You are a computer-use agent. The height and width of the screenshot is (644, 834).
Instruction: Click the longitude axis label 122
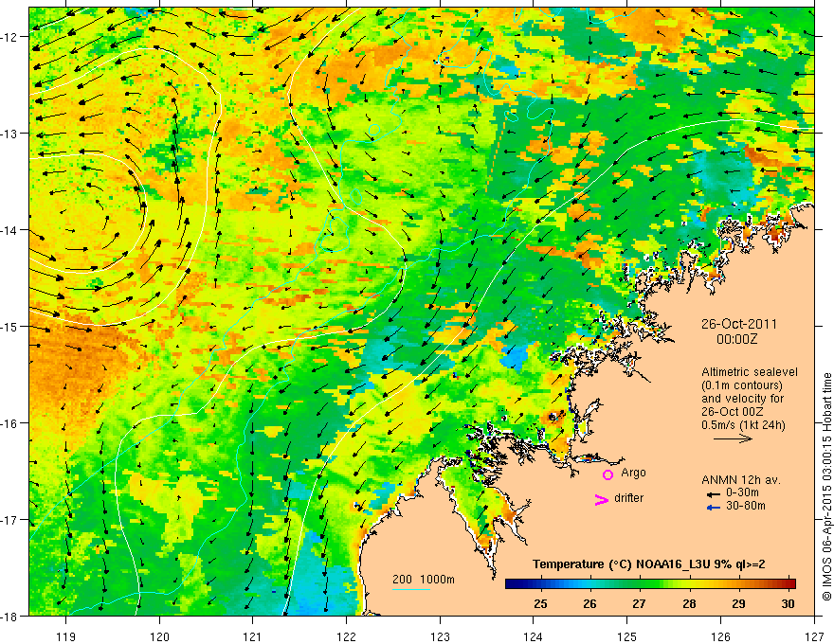point(346,636)
